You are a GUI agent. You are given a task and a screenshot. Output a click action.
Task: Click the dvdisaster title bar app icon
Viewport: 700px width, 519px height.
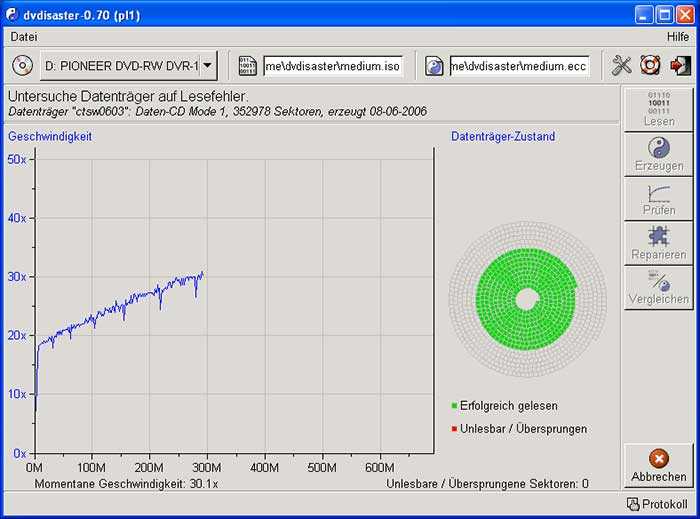[12, 15]
